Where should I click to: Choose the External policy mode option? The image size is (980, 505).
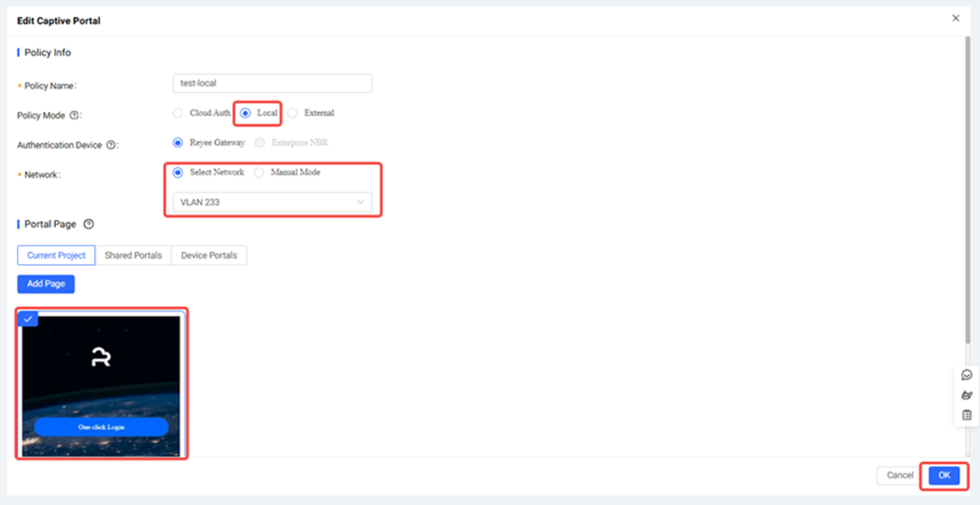coord(292,113)
